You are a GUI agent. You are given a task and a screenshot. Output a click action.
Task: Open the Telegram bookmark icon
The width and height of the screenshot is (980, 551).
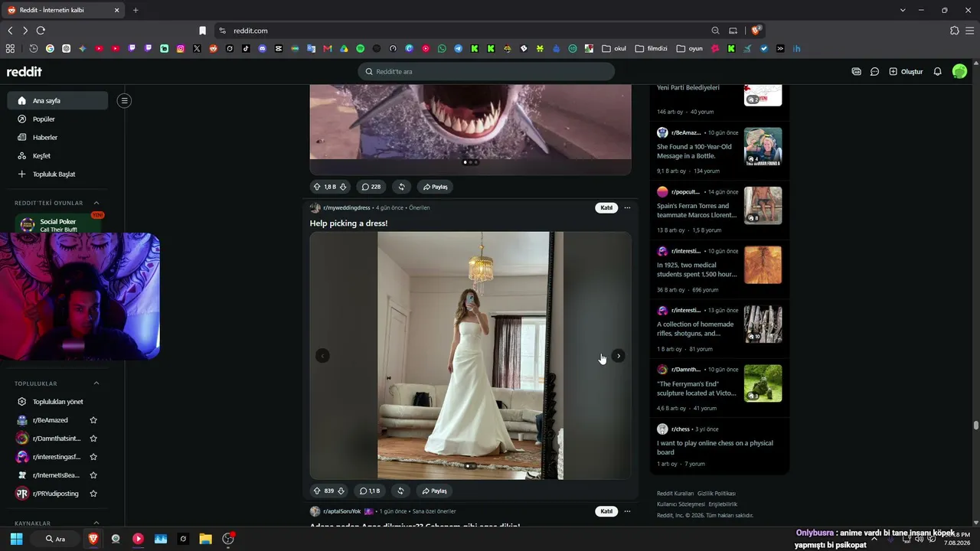[x=458, y=48]
